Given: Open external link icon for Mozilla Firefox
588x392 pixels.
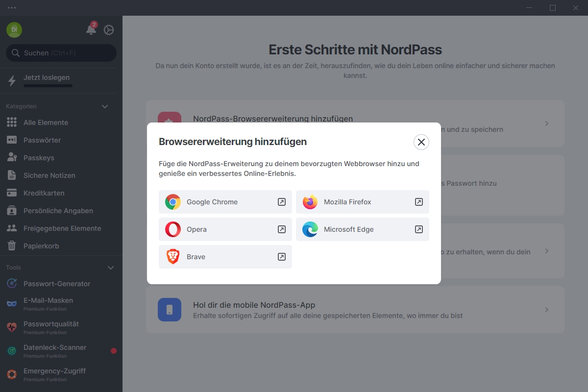Looking at the screenshot, I should point(419,202).
